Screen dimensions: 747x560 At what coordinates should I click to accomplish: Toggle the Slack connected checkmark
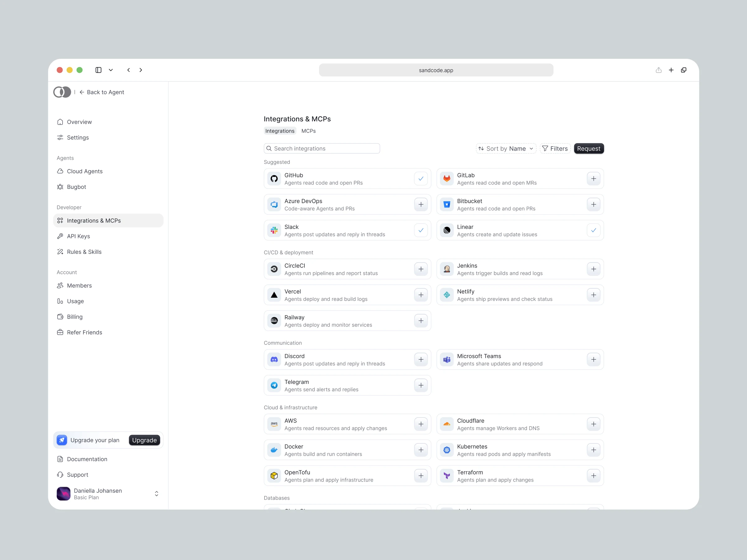click(x=421, y=230)
